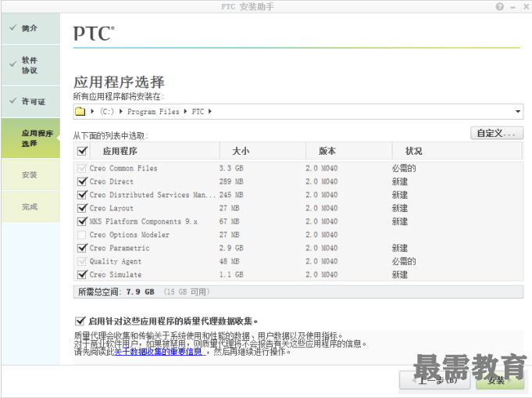Screen dimensions: 532x398
Task: Select the Quality Agent row name
Action: click(116, 261)
